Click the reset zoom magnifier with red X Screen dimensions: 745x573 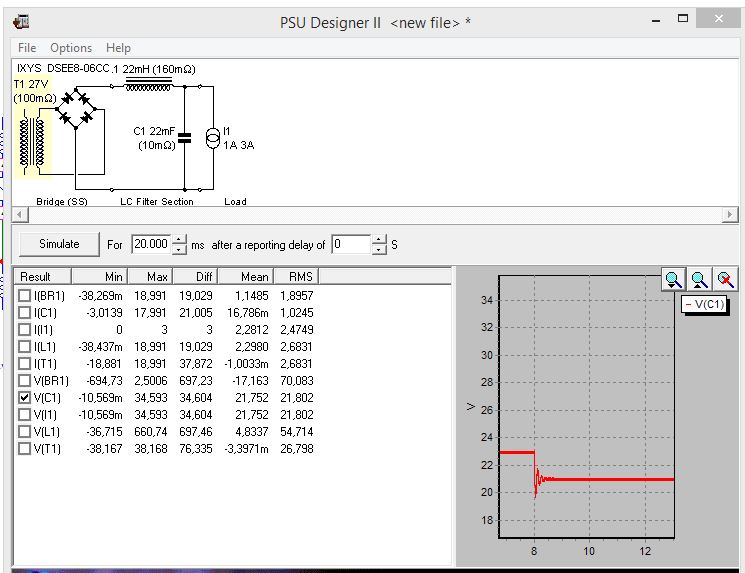pyautogui.click(x=725, y=281)
